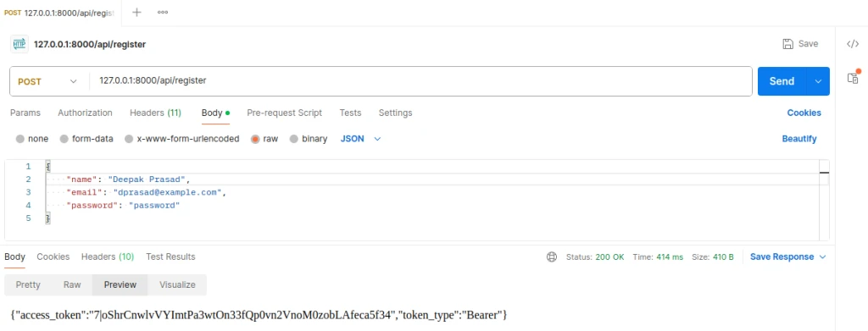868x331 pixels.
Task: Open the request info sidebar icon
Action: pyautogui.click(x=853, y=77)
